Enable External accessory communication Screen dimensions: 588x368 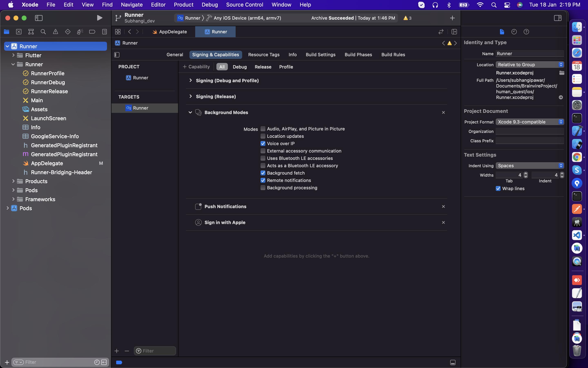(x=263, y=151)
